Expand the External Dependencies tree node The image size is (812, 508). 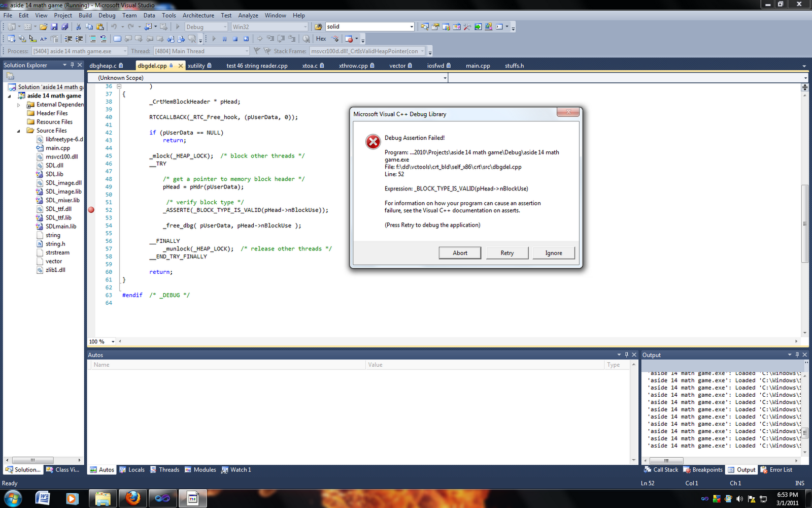(x=19, y=105)
